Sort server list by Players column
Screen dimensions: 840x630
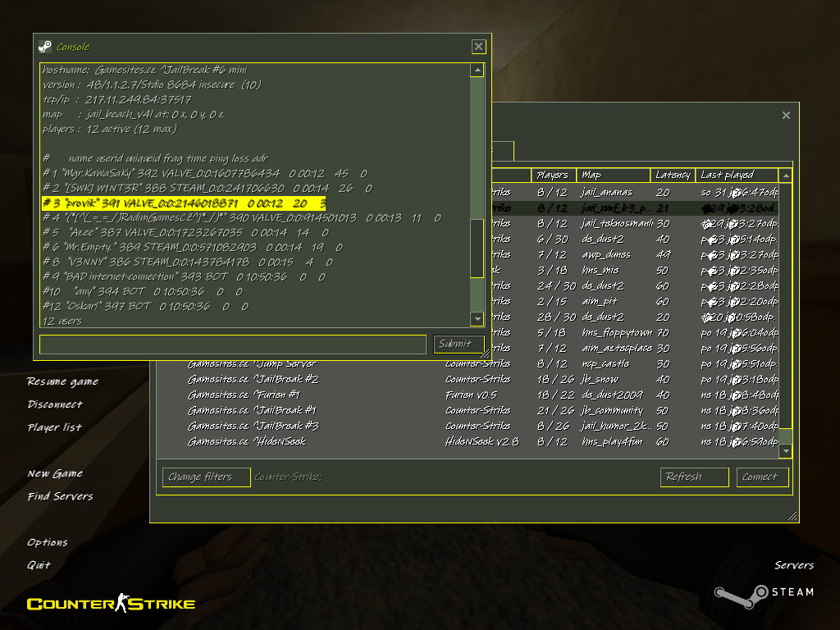coord(554,176)
